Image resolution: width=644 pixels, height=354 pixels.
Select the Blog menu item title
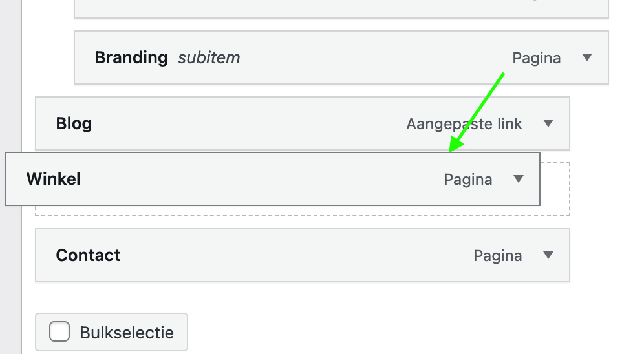74,123
